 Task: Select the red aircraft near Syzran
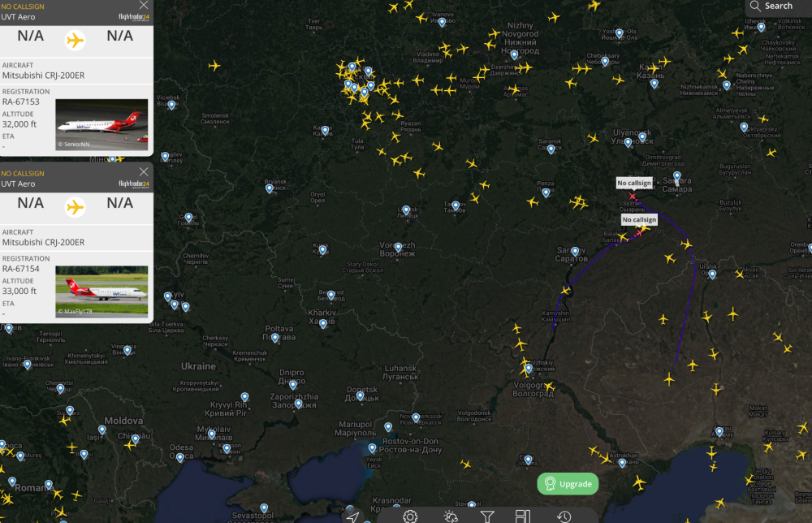[x=633, y=197]
